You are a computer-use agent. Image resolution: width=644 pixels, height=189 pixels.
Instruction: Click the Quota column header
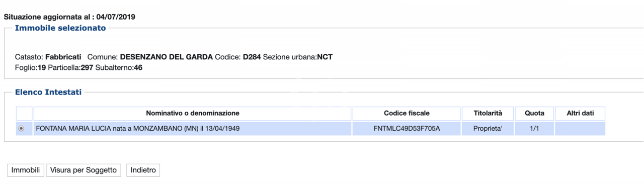[x=534, y=114]
